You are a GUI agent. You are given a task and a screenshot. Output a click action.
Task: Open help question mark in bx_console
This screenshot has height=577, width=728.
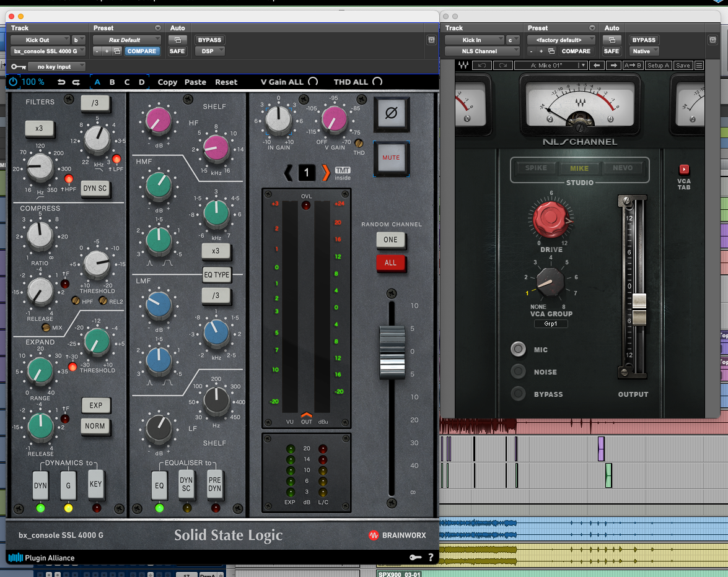click(431, 557)
